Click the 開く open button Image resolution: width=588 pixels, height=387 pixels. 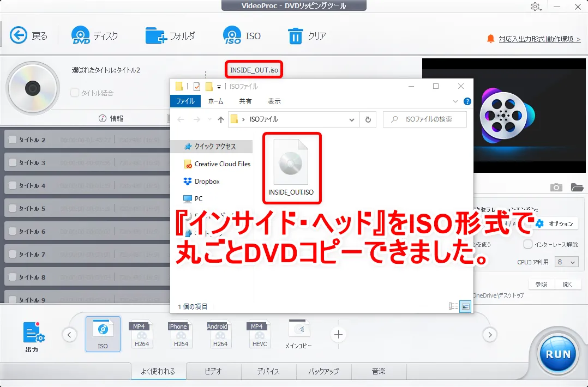click(x=568, y=284)
